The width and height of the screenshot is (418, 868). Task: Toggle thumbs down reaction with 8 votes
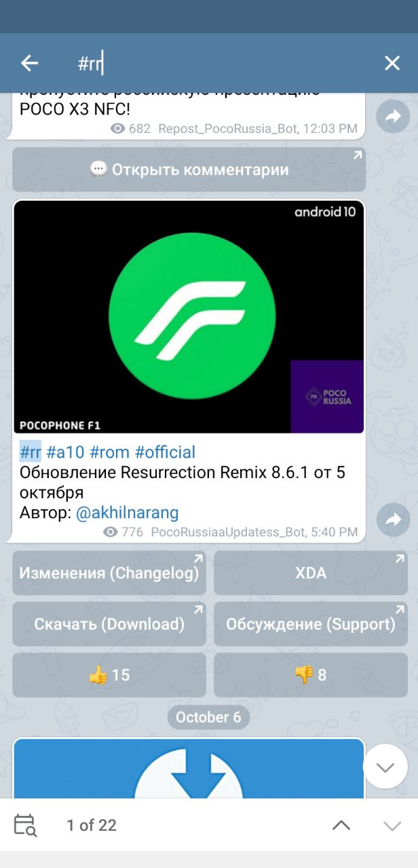coord(311,675)
